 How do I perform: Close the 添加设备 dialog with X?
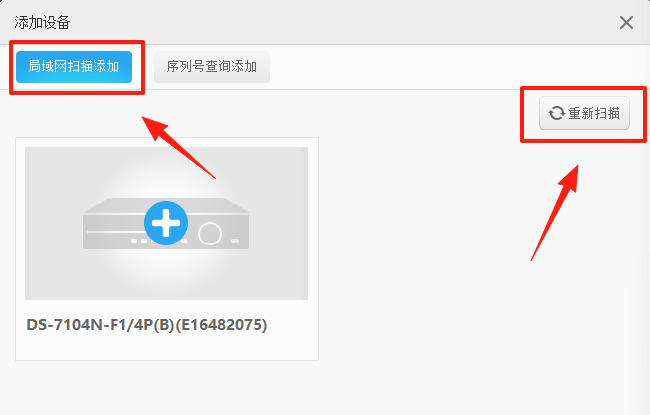626,22
